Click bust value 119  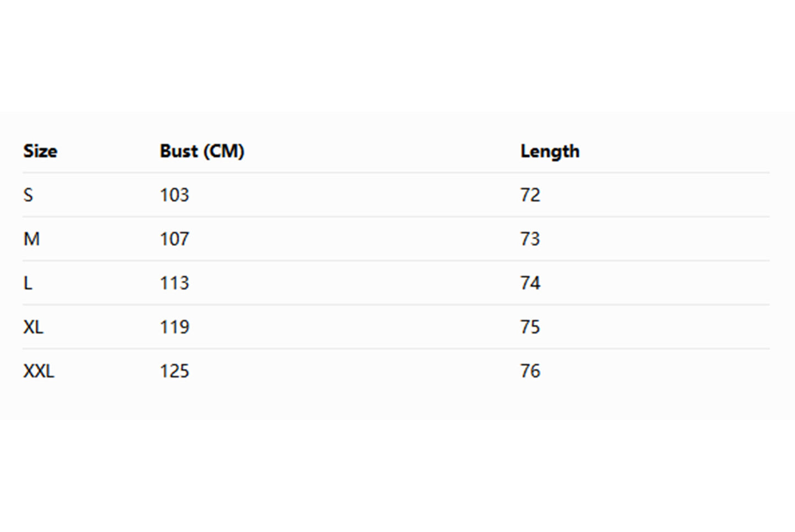tap(174, 327)
